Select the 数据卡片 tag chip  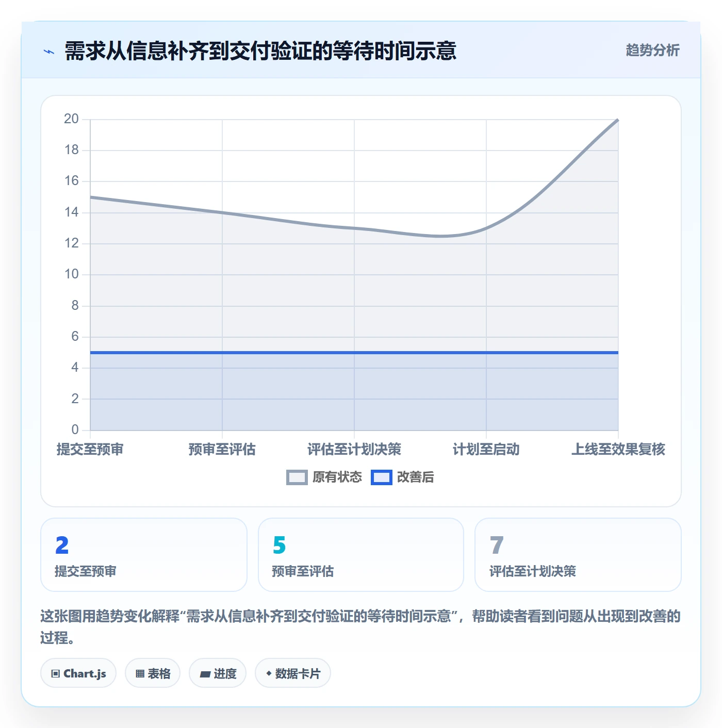tap(293, 673)
